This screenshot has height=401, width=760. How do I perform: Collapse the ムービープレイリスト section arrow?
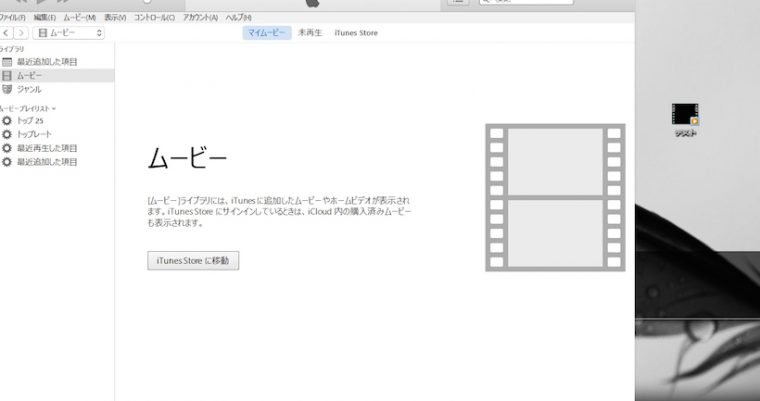54,109
